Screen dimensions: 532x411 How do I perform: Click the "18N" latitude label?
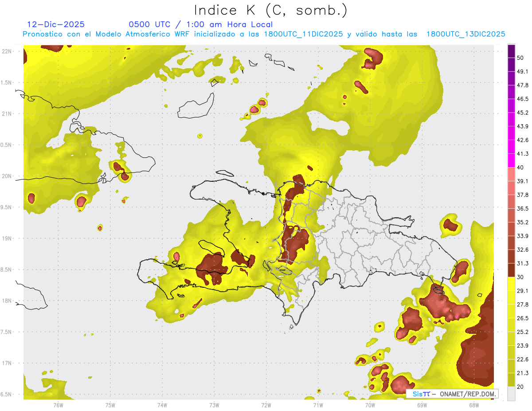pyautogui.click(x=7, y=301)
